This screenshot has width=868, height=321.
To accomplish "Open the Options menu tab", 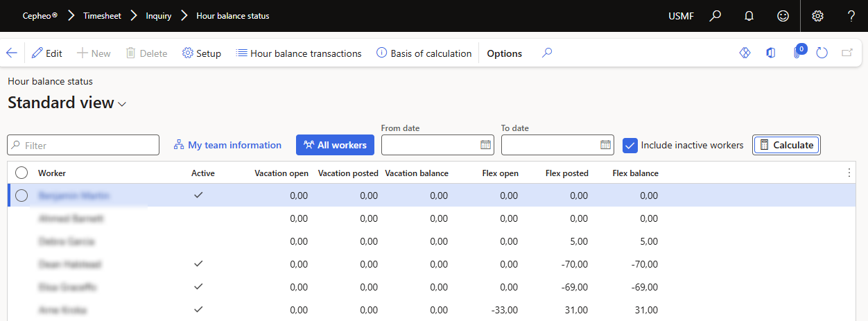I will 504,53.
